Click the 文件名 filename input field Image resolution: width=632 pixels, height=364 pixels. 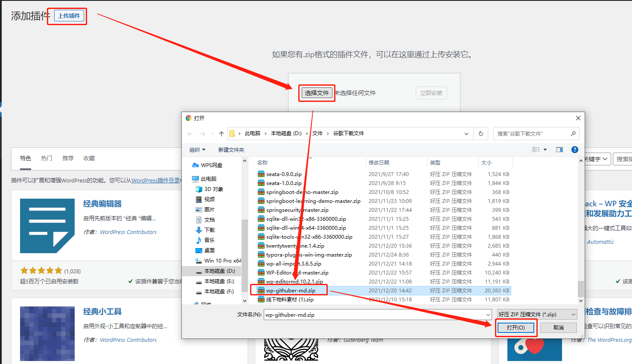(374, 315)
